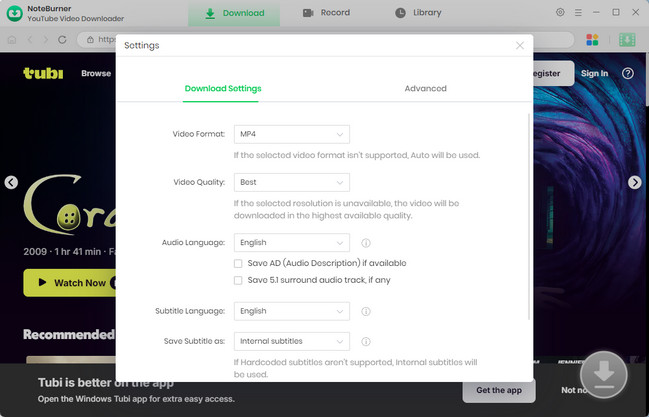The image size is (649, 417).
Task: Enable Save AD (Audio Description) checkbox
Action: point(238,263)
